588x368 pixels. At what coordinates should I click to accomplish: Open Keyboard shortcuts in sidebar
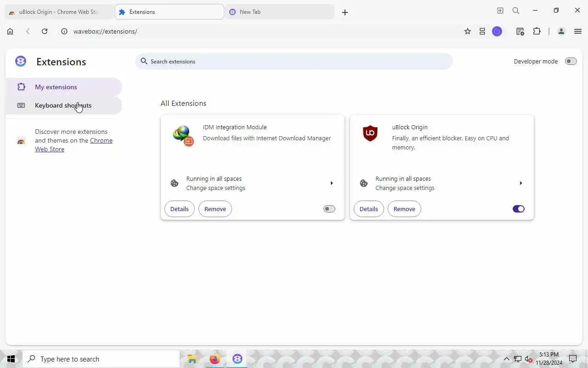click(64, 105)
